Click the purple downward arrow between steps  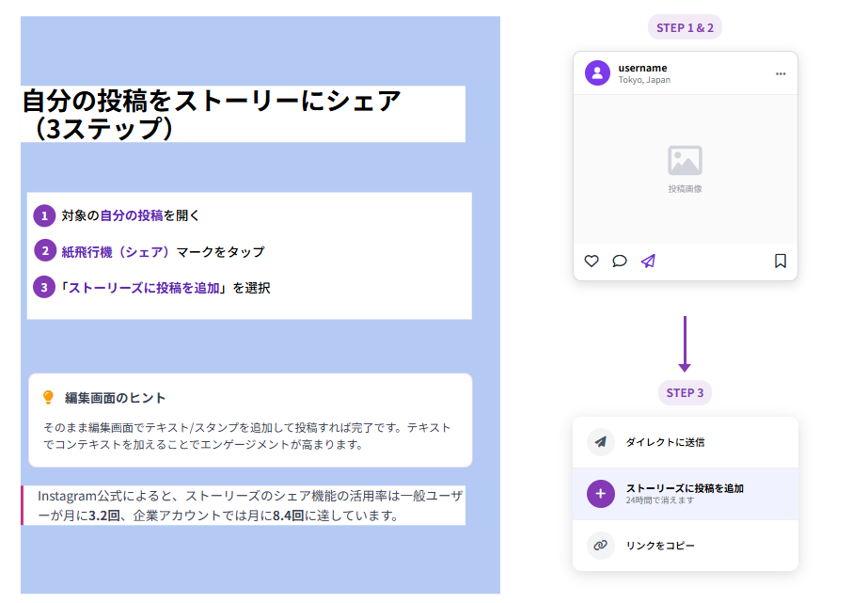(x=685, y=344)
